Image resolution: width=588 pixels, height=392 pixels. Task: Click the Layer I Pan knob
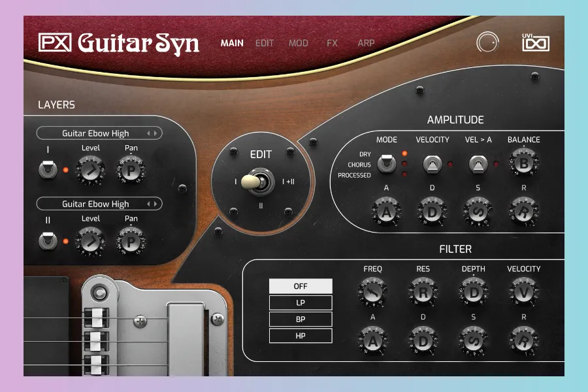131,171
